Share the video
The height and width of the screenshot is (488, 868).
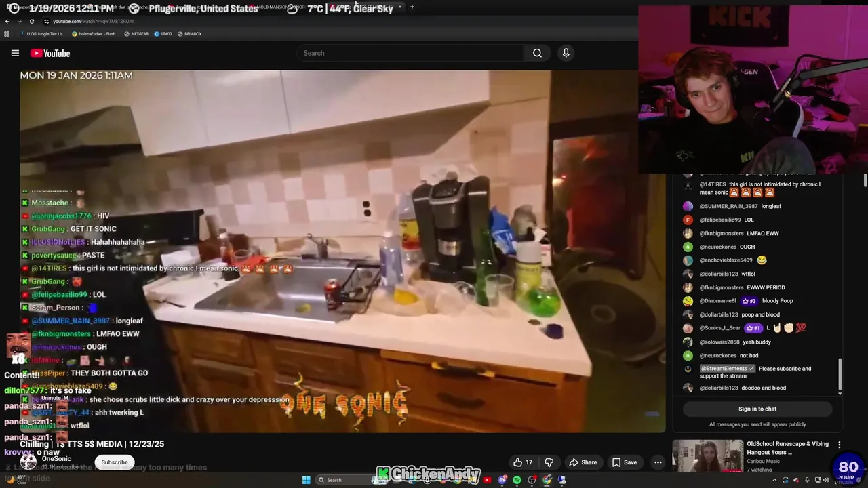[583, 462]
